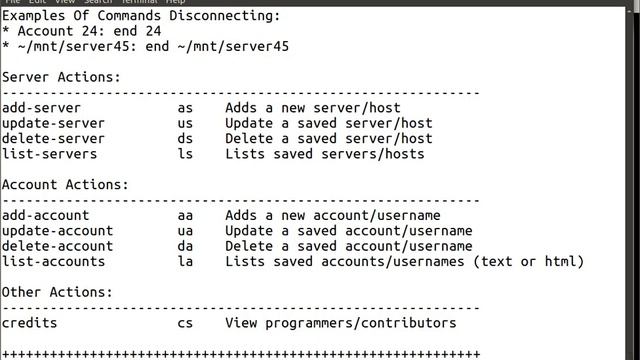Click the 'list-servers' command name
This screenshot has height=360, width=640.
(49, 154)
